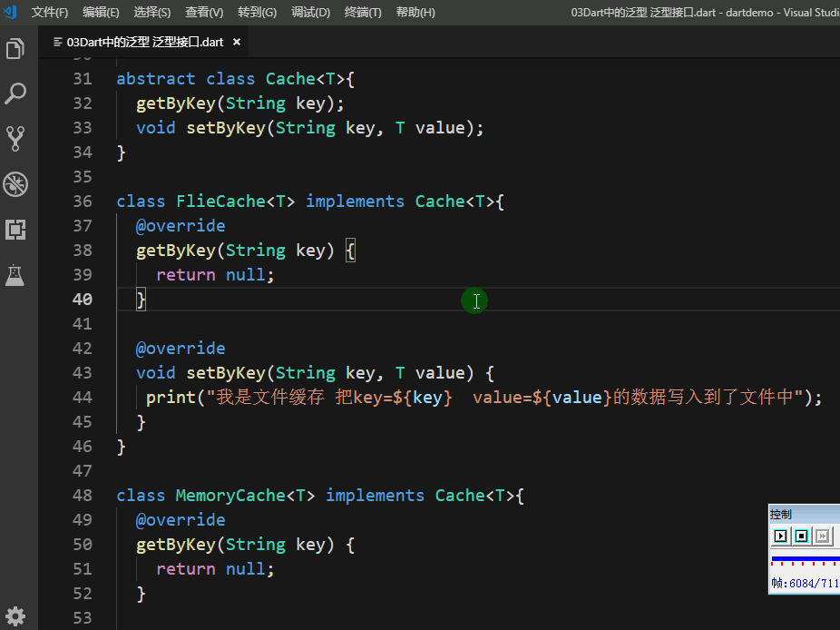Open the Manage gear settings

pyautogui.click(x=15, y=616)
